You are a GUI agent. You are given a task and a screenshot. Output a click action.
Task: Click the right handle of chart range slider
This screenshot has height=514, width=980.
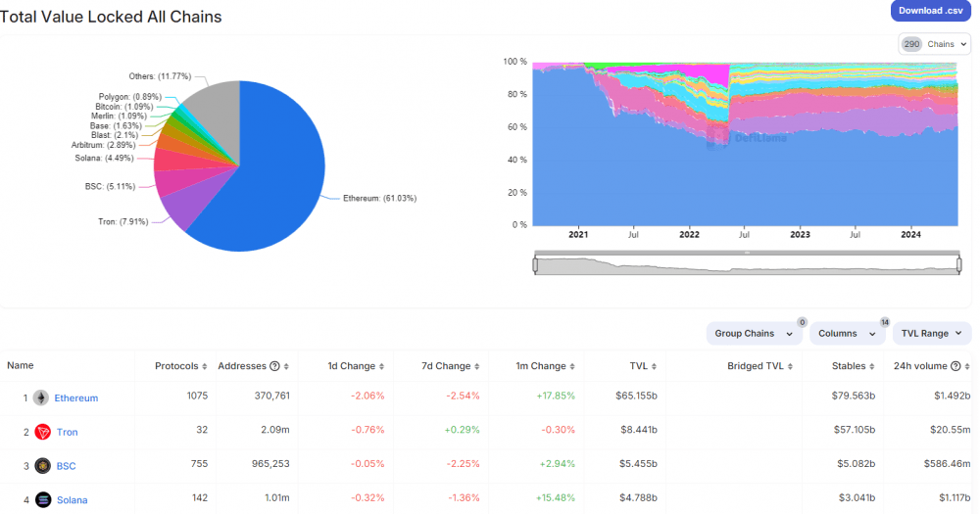pos(958,264)
